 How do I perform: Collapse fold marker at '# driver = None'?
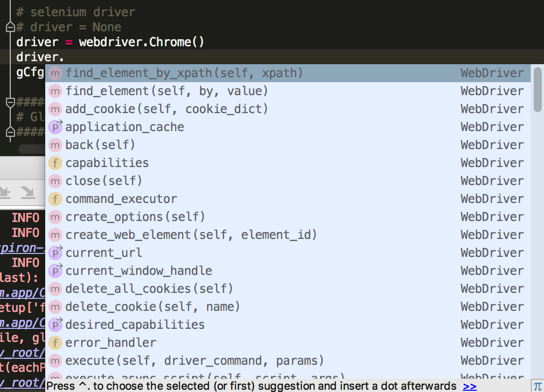click(x=10, y=27)
